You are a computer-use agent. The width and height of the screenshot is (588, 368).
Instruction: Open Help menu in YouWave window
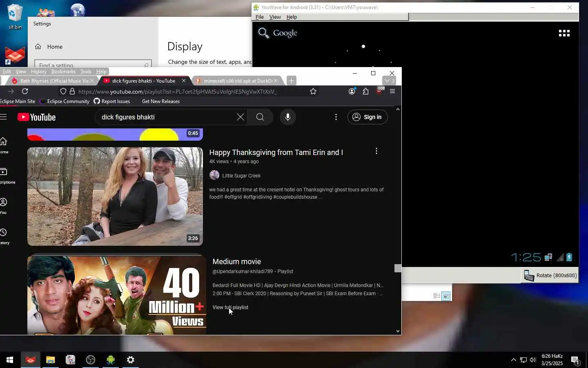click(x=292, y=17)
